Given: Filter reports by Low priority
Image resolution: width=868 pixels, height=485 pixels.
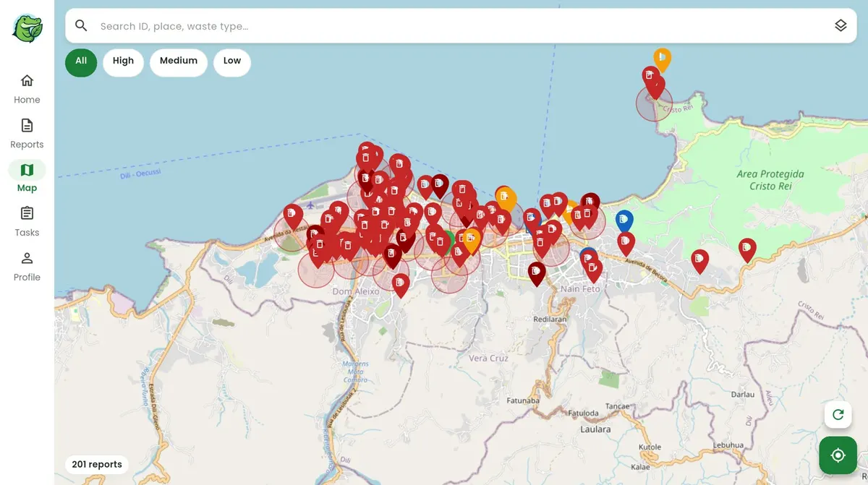Looking at the screenshot, I should [232, 62].
